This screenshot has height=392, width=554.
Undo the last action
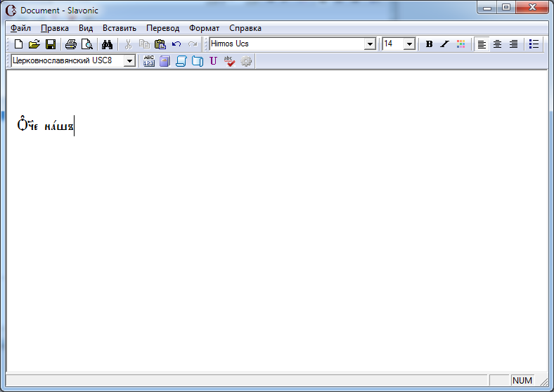click(x=176, y=44)
